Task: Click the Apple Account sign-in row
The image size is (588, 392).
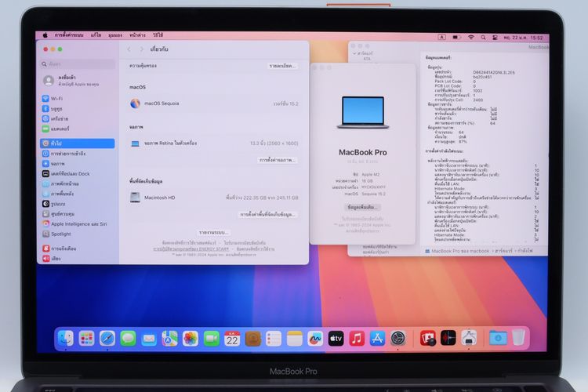Action: [78, 80]
